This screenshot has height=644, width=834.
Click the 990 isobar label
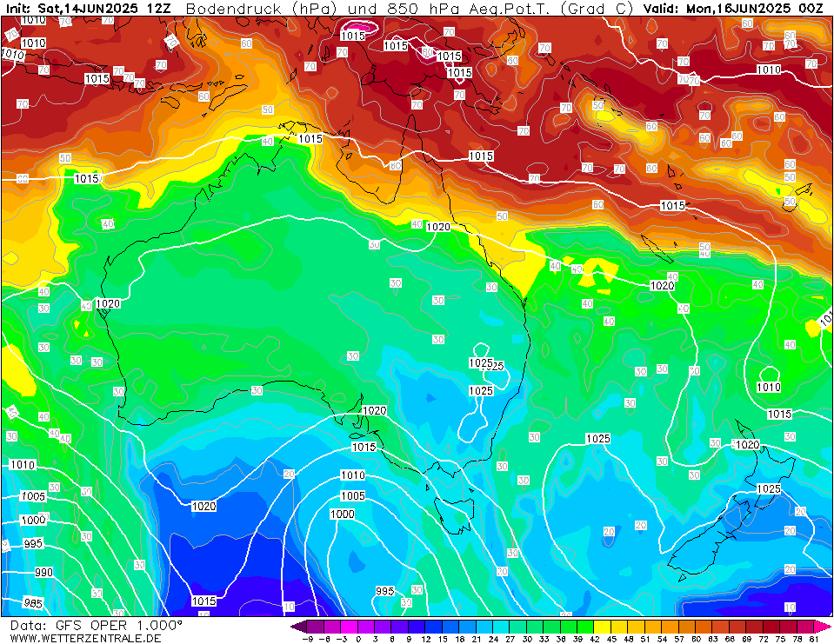coord(43,572)
